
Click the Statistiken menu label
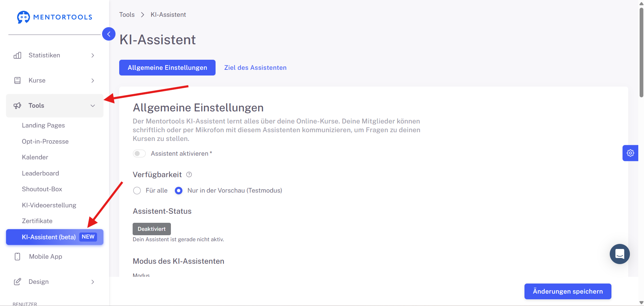pos(44,55)
